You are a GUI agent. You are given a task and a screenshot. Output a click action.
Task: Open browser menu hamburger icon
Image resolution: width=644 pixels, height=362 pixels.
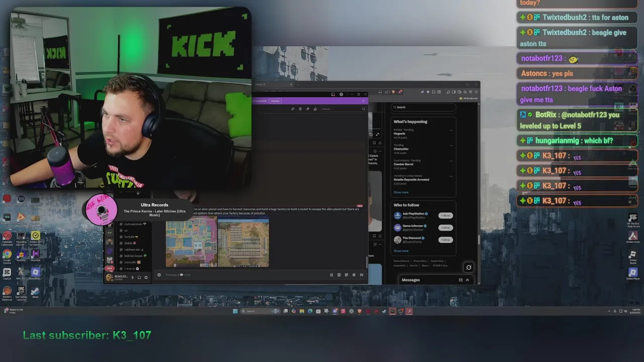(476, 92)
